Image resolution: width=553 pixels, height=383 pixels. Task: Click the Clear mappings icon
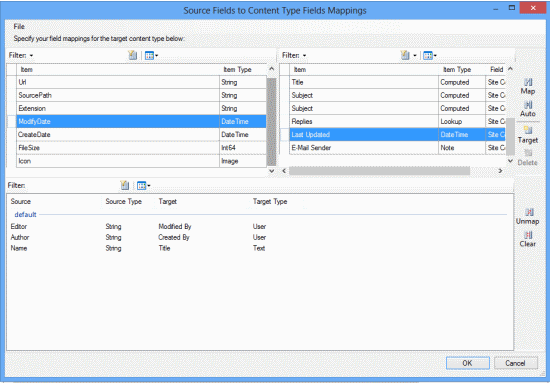528,239
